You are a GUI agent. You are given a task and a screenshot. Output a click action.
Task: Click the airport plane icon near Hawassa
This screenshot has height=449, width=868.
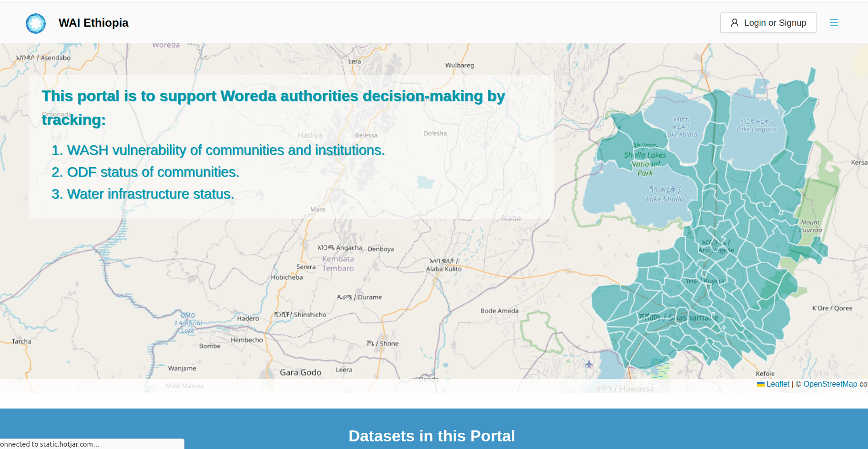(x=589, y=364)
